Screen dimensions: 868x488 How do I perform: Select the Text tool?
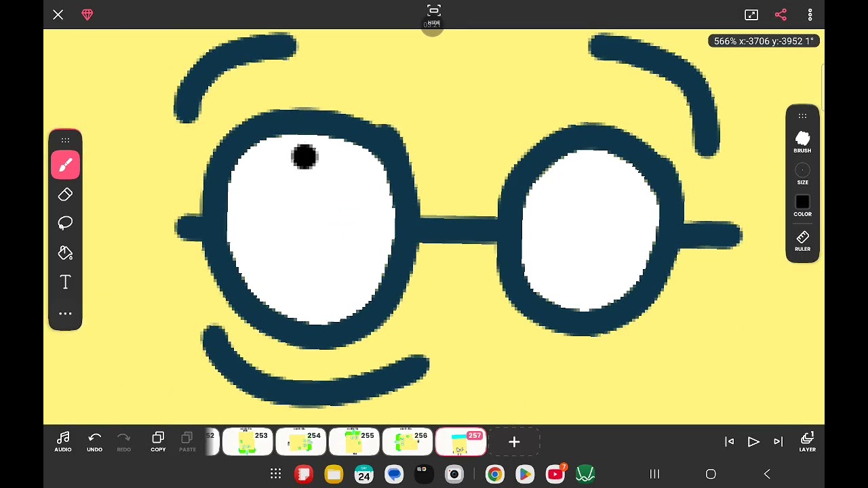coord(65,282)
